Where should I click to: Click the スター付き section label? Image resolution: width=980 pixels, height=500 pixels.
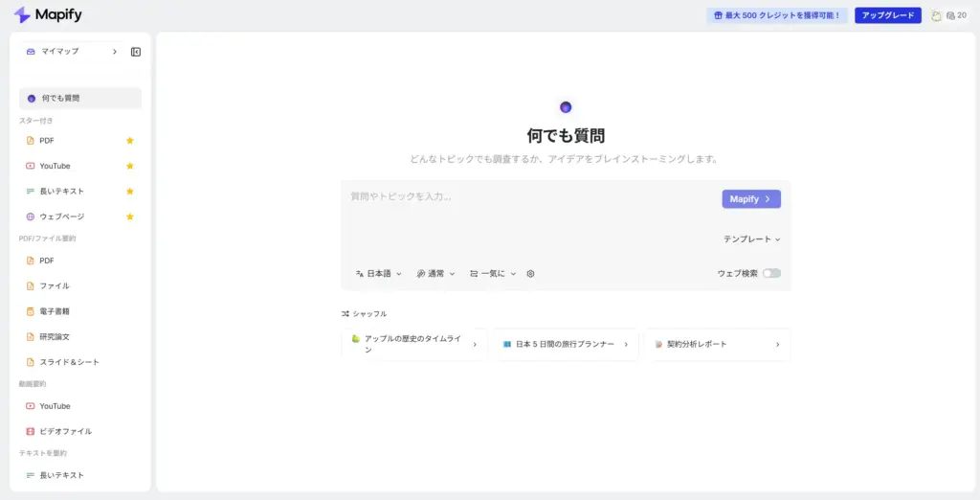(36, 120)
